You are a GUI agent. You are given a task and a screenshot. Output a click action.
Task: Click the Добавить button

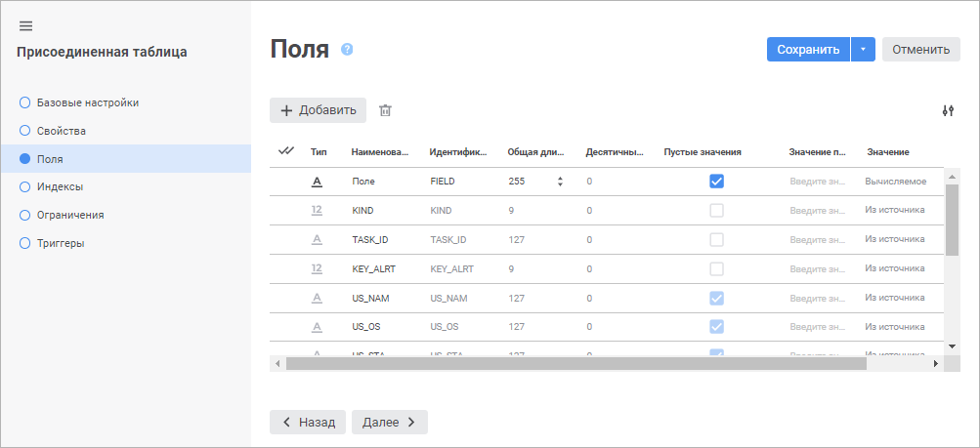319,110
